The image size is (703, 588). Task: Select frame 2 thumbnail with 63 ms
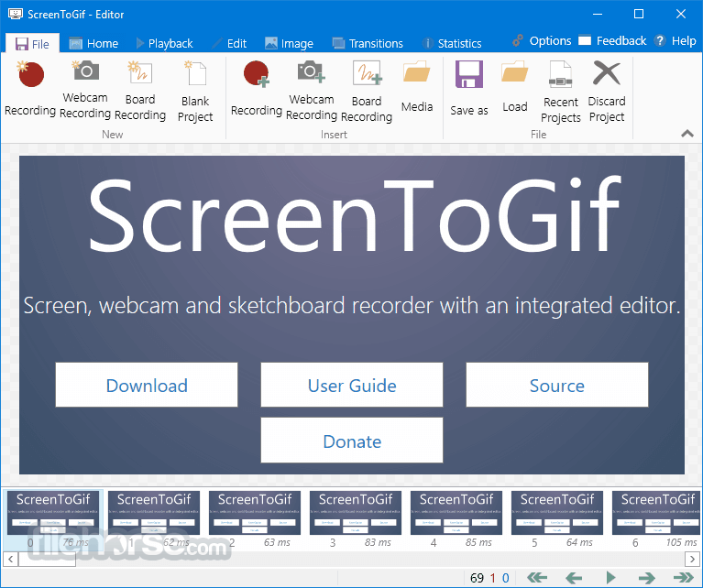(255, 520)
